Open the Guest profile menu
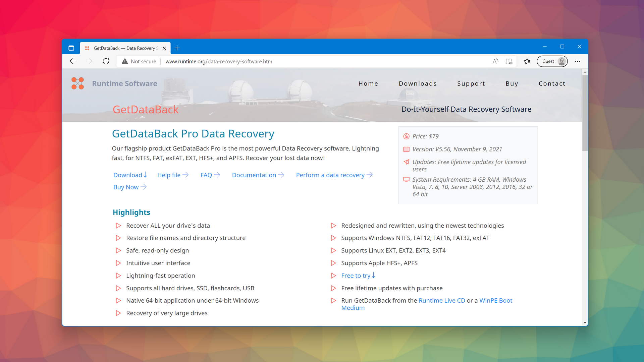Viewport: 644px width, 362px height. [x=552, y=61]
